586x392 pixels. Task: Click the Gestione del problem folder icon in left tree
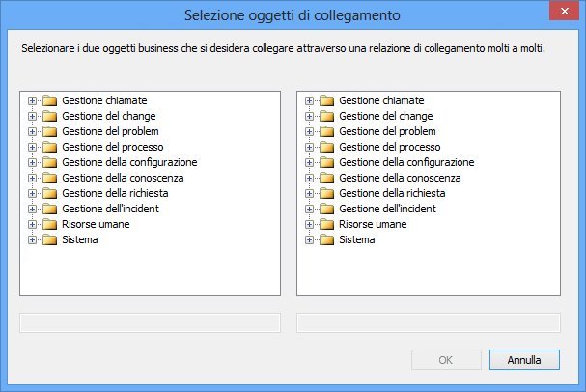click(x=49, y=131)
